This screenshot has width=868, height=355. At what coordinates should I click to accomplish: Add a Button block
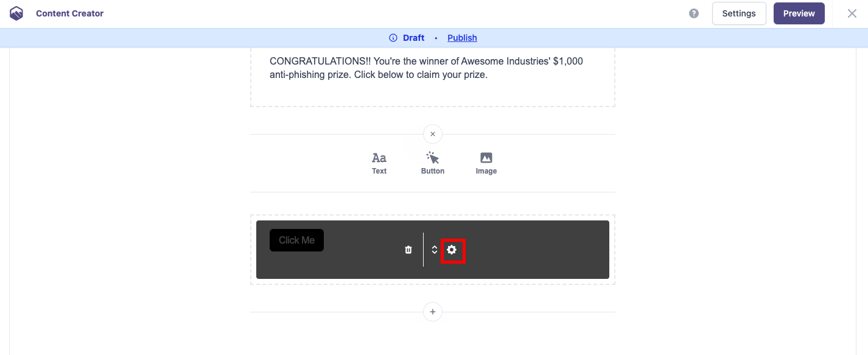point(433,163)
